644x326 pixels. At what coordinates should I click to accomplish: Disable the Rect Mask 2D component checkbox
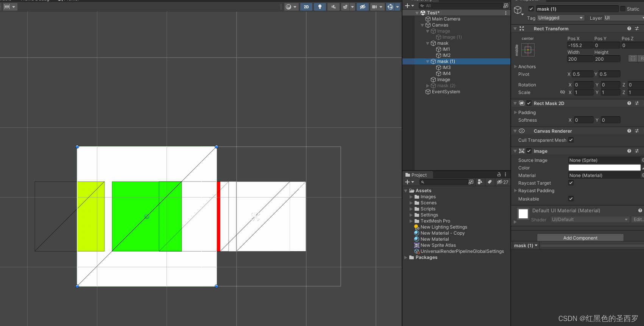(529, 103)
